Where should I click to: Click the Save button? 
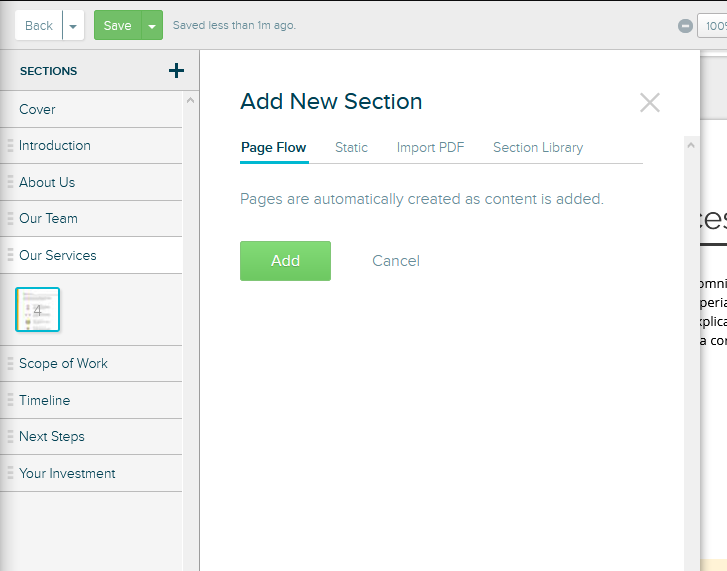coord(117,26)
